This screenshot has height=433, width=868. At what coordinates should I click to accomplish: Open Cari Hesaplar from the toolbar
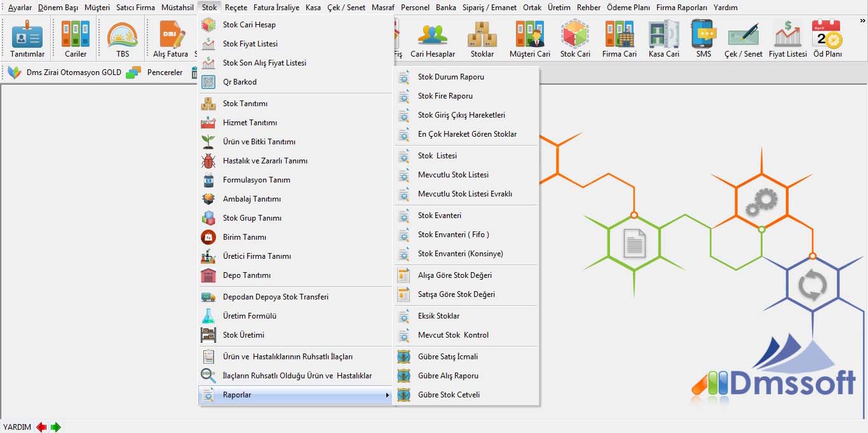[433, 39]
